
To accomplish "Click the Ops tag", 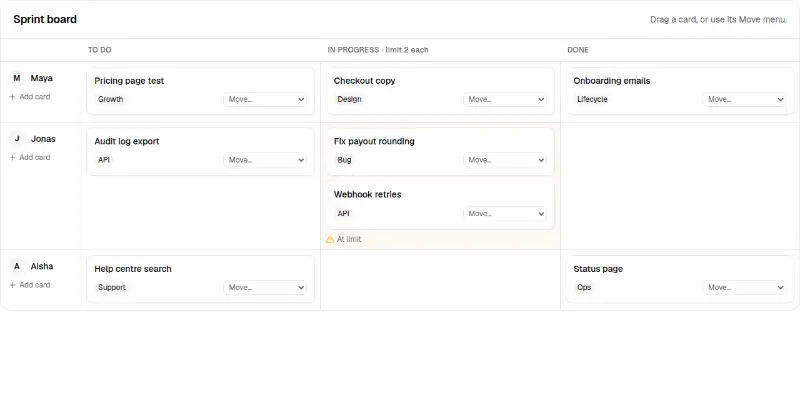I will click(x=584, y=288).
